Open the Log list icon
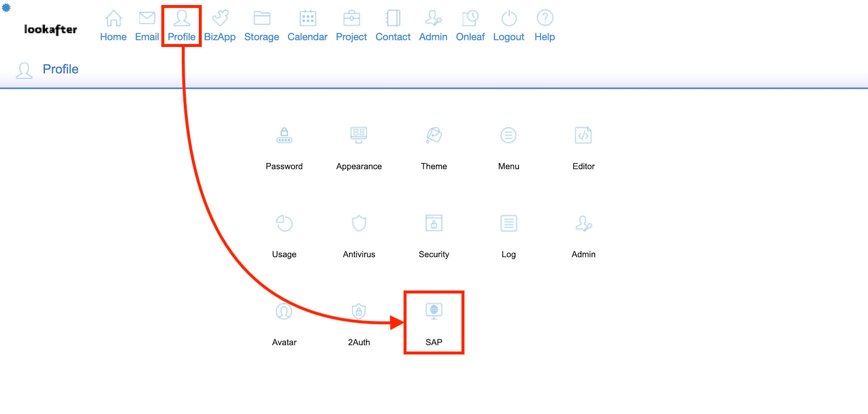 tap(508, 223)
